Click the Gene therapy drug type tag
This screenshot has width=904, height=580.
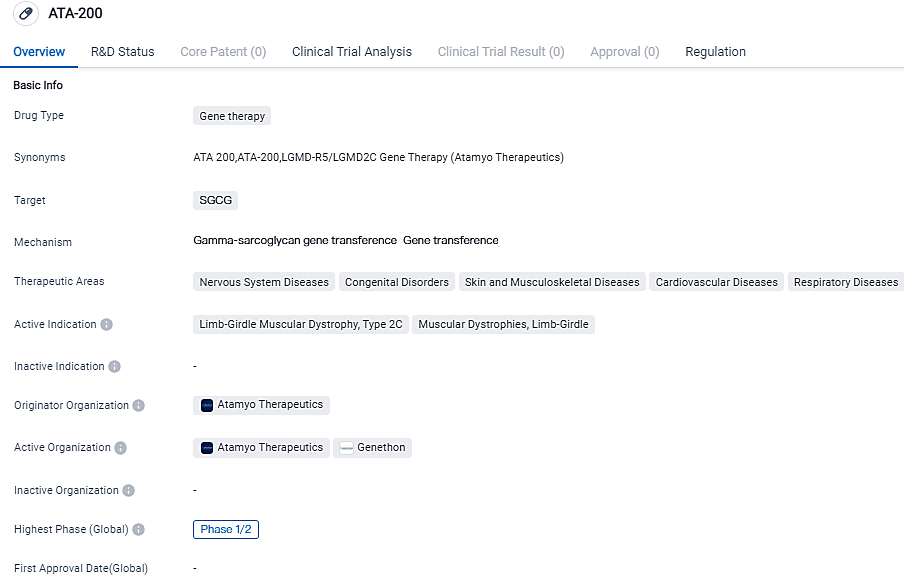232,116
